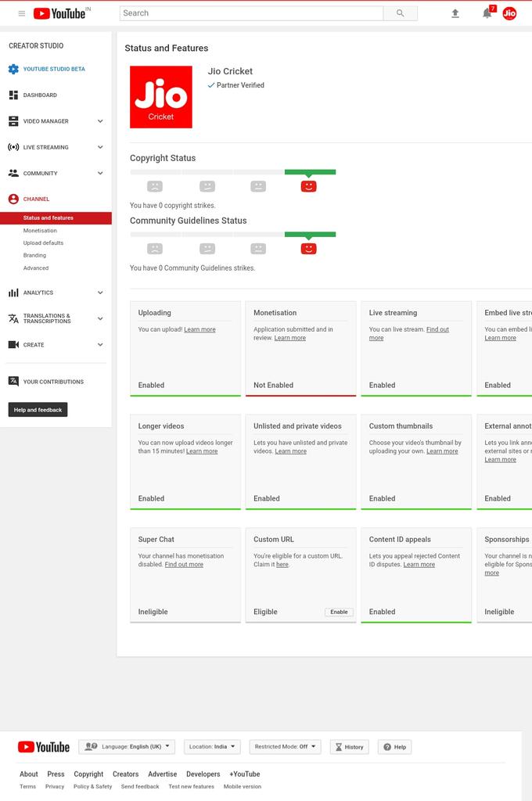
Task: Click the YouTube Studio Beta gear icon
Action: 13,69
